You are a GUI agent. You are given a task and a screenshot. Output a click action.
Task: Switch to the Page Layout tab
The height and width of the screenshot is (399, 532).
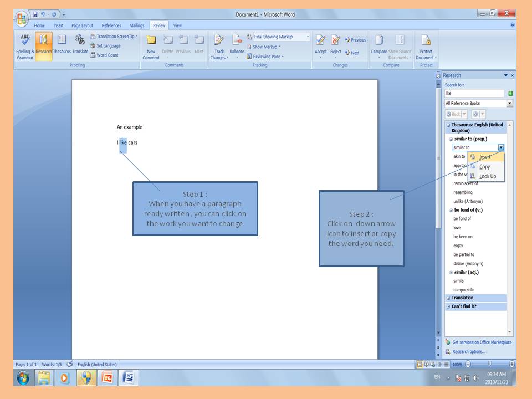tap(83, 25)
